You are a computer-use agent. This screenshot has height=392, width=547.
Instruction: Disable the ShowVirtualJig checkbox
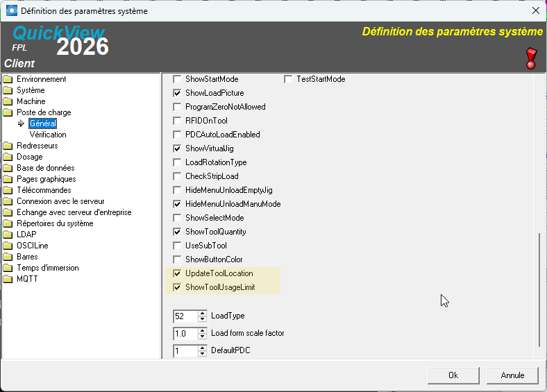point(177,148)
